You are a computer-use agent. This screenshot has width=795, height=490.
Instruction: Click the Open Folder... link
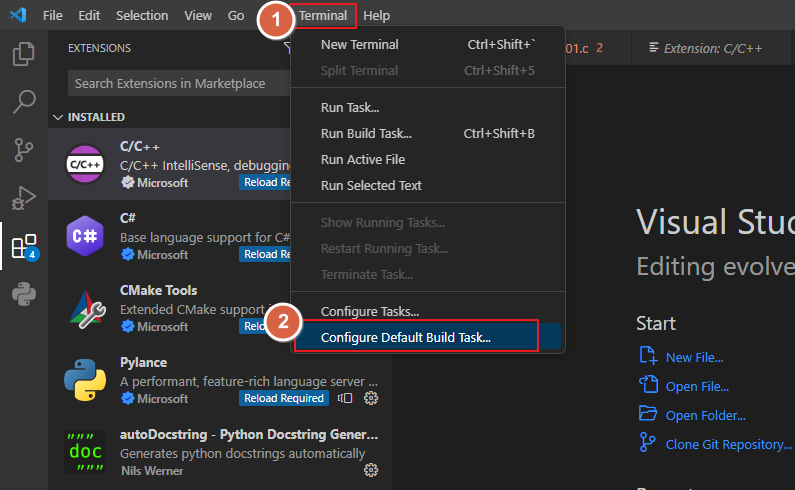pyautogui.click(x=705, y=415)
